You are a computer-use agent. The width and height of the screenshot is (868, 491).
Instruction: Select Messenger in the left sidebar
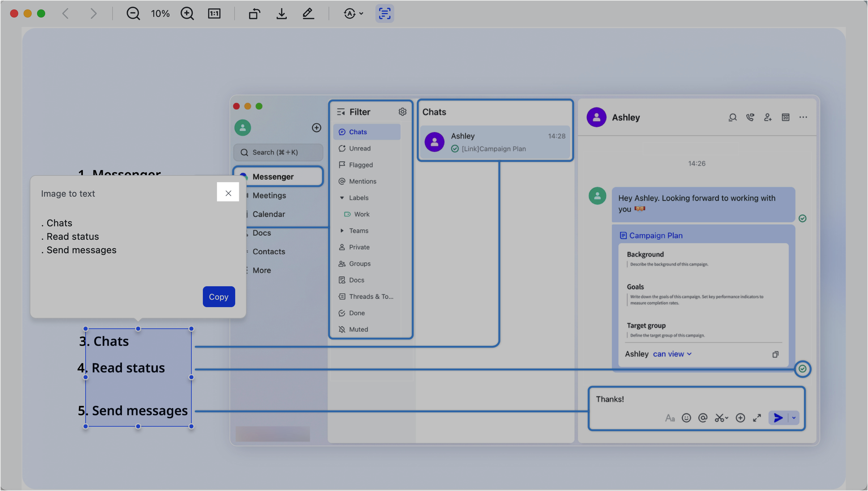(x=273, y=177)
